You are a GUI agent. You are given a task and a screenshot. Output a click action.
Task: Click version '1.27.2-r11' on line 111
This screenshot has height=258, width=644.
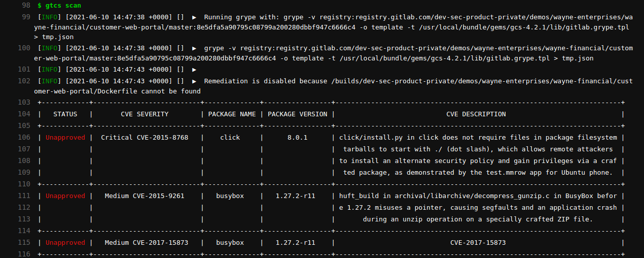coord(296,196)
